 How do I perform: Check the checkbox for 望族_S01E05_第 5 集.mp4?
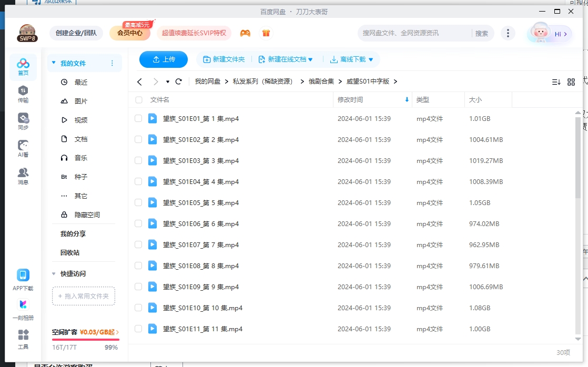pyautogui.click(x=139, y=202)
